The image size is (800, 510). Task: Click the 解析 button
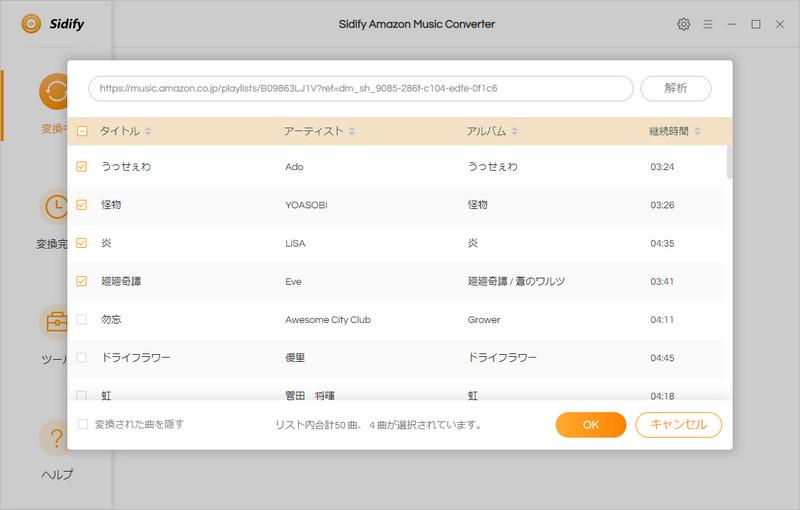676,88
